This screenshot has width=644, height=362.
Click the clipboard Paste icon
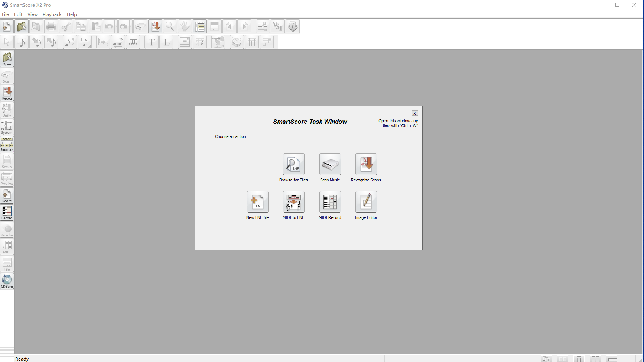click(x=96, y=26)
